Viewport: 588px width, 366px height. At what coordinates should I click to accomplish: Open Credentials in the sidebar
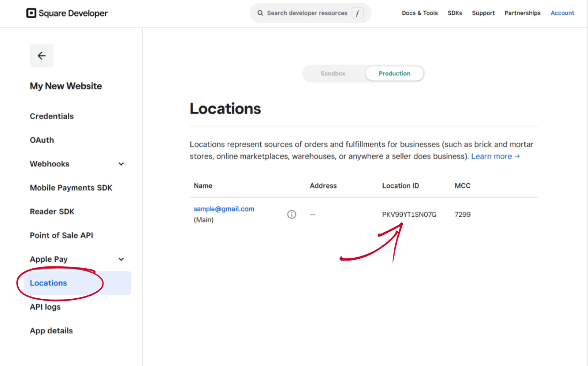tap(52, 116)
